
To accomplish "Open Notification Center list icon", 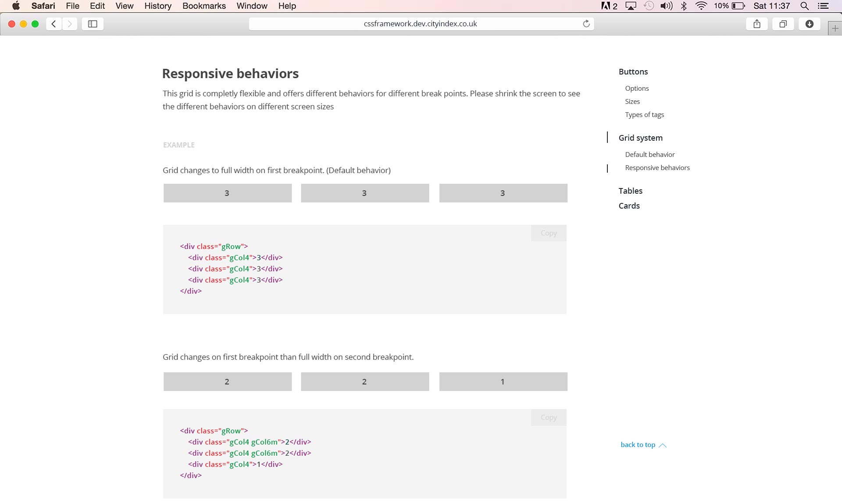I will click(823, 6).
